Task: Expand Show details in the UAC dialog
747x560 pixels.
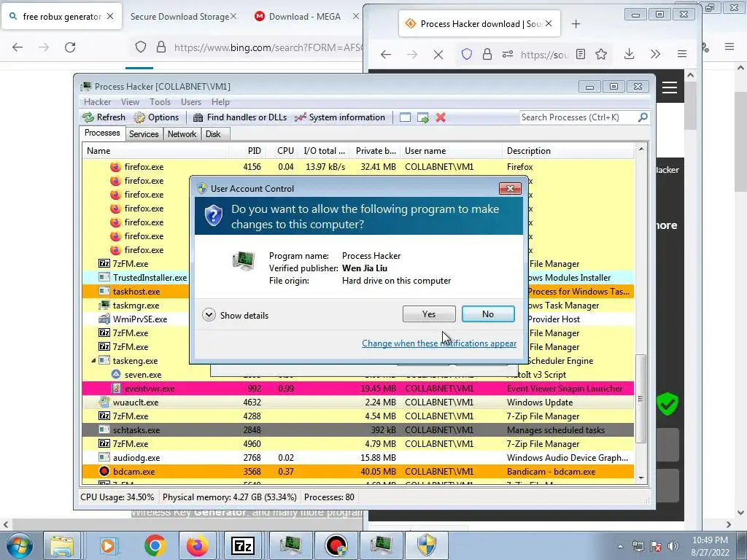Action: click(x=236, y=315)
